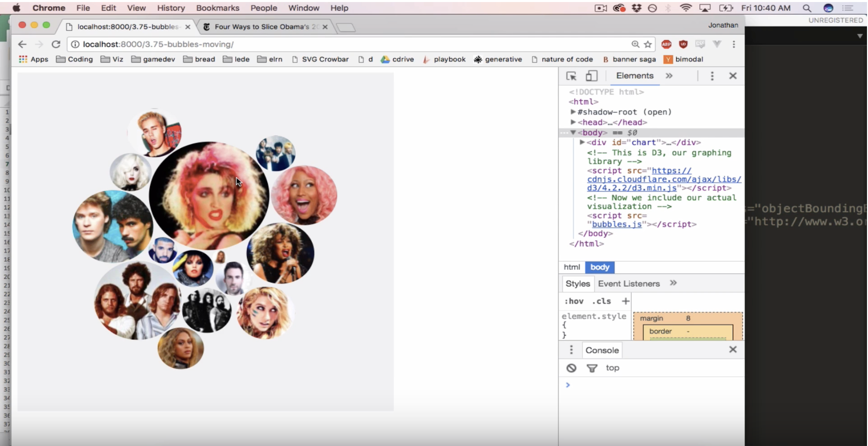Open the Event Listeners tab
Viewport: 868px width, 446px height.
tap(629, 283)
